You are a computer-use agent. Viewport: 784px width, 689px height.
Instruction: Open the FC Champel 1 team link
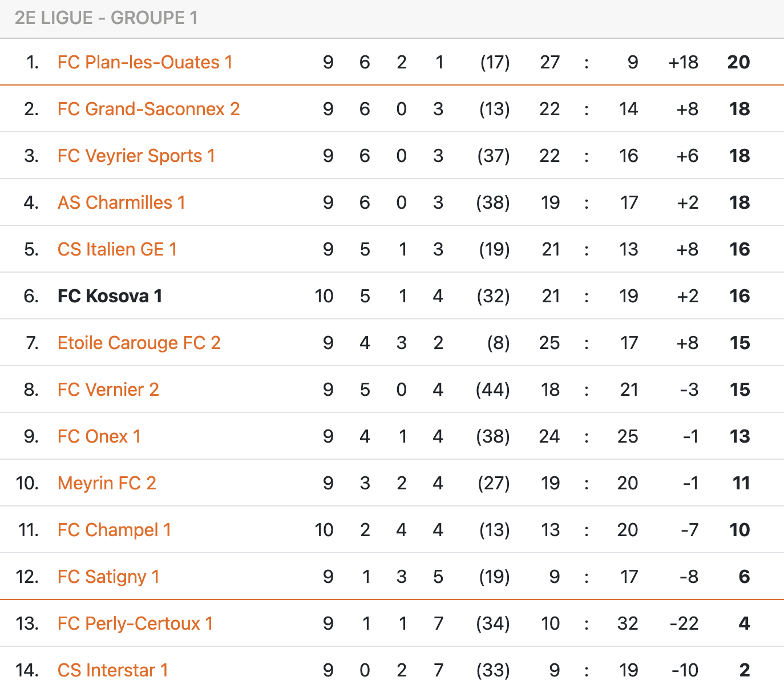pos(114,530)
